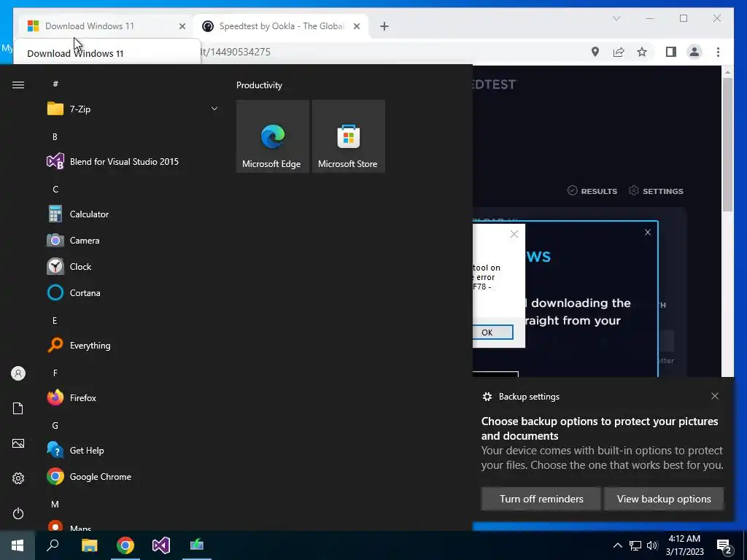
Task: Toggle Chrome side panel icon
Action: [x=671, y=52]
